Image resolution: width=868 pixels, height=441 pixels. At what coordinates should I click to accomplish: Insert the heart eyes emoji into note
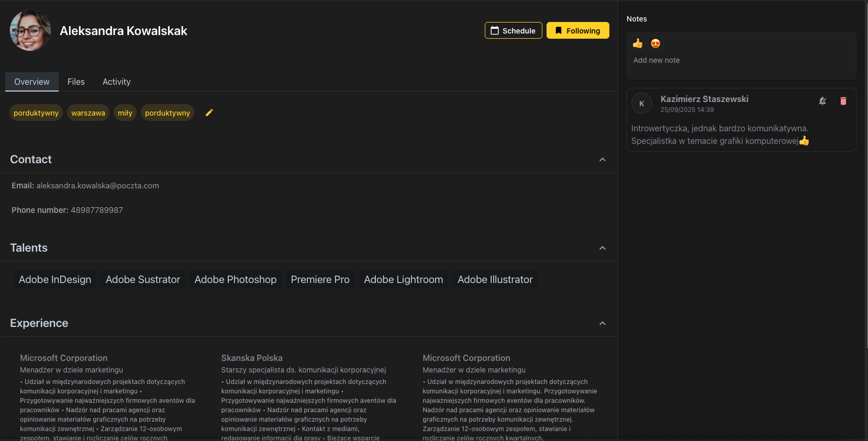click(x=655, y=43)
